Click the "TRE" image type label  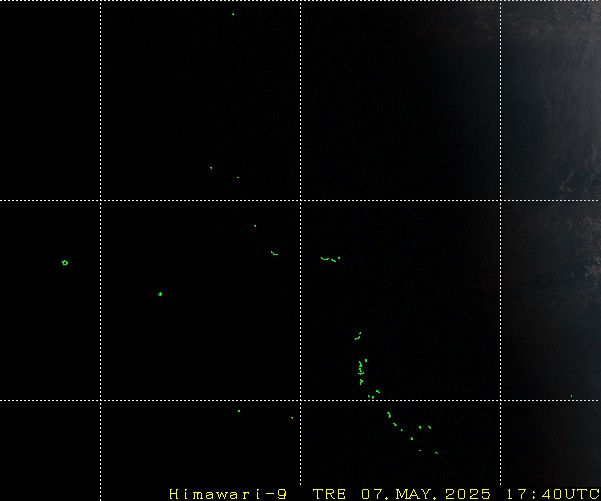point(329,494)
